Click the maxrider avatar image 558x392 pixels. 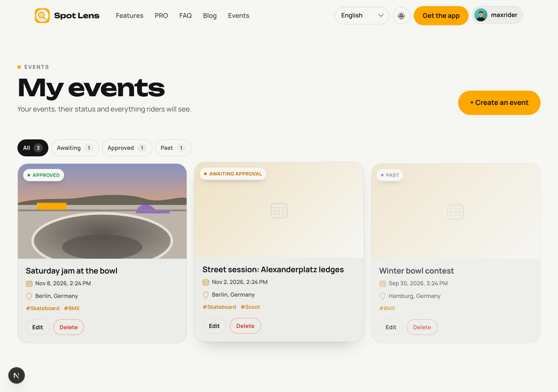point(481,15)
